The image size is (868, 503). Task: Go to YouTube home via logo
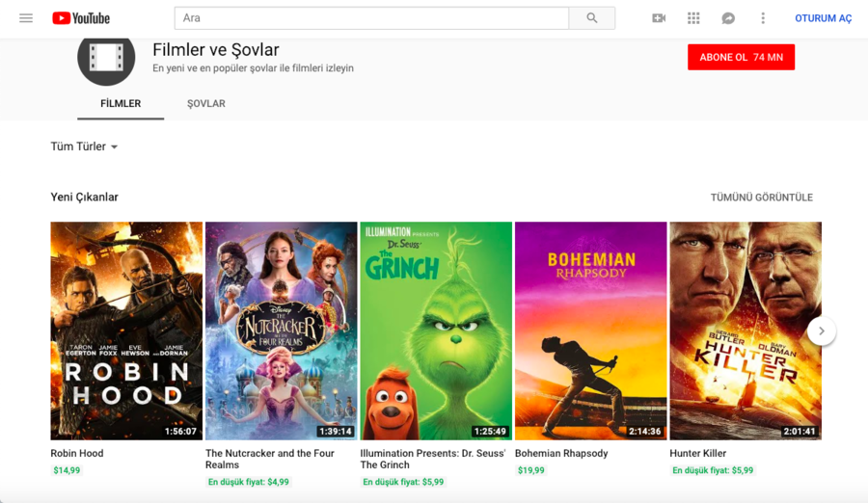click(81, 18)
